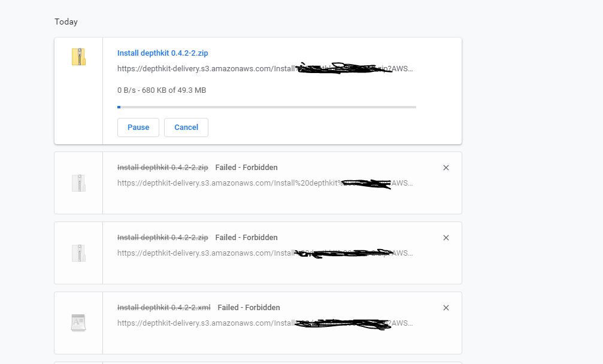
Task: Remove the first failed zip download from the list
Action: coord(446,168)
